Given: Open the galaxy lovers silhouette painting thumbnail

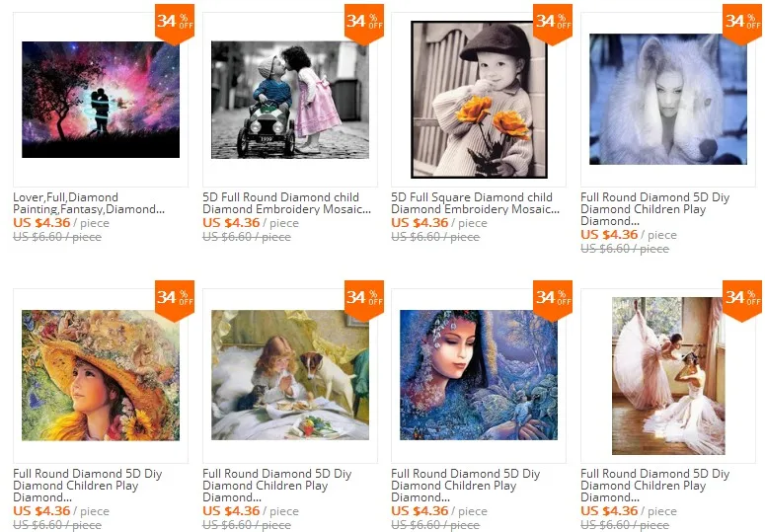Looking at the screenshot, I should click(x=101, y=100).
